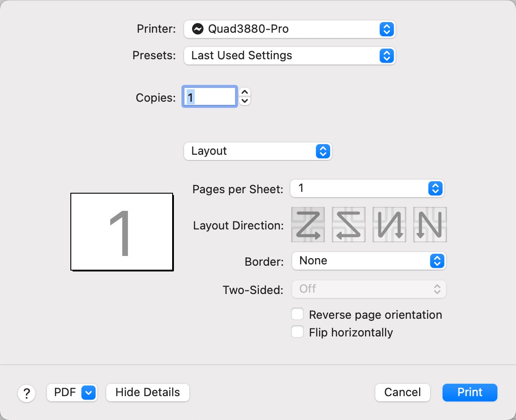
Task: Cancel the print dialog
Action: coord(402,392)
